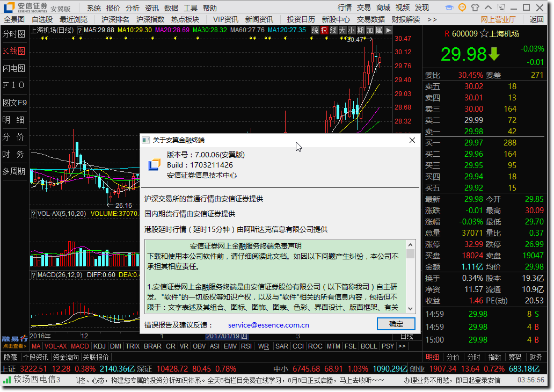Click the 统 chart toolbar button
This screenshot has height=392, width=554.
pyautogui.click(x=315, y=31)
